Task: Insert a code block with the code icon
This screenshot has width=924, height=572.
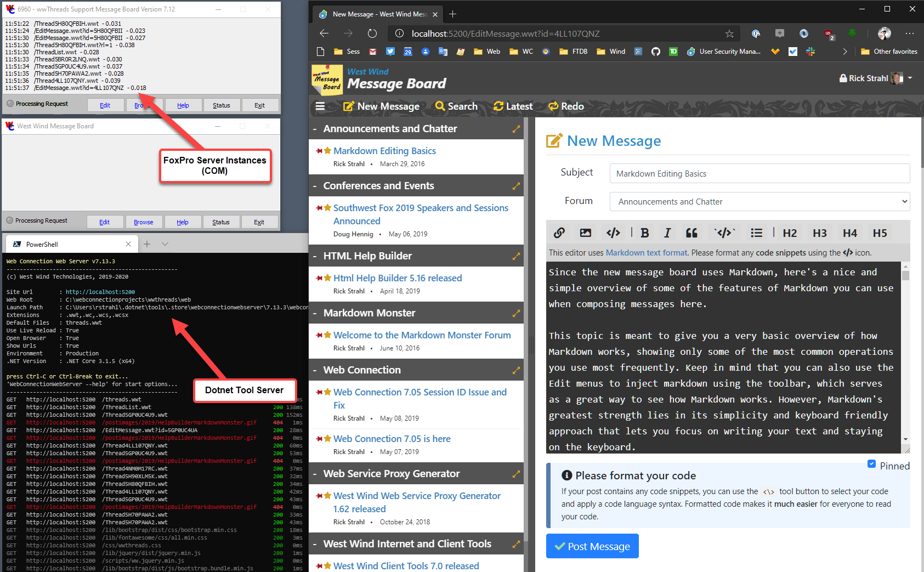Action: [x=613, y=233]
